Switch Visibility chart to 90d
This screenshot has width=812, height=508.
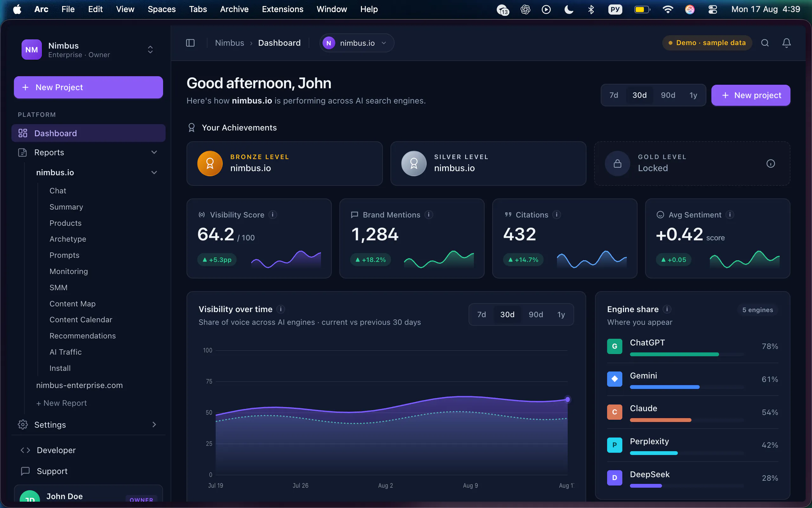click(536, 314)
